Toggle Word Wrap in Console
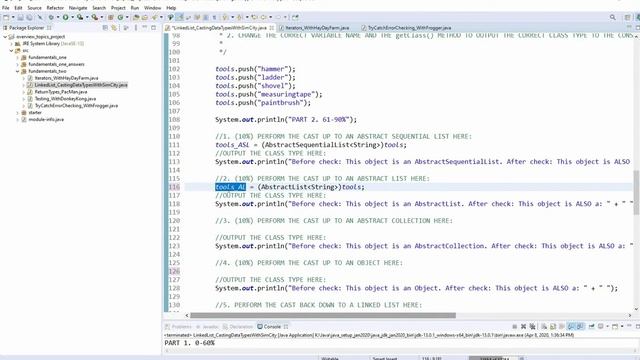 point(562,327)
